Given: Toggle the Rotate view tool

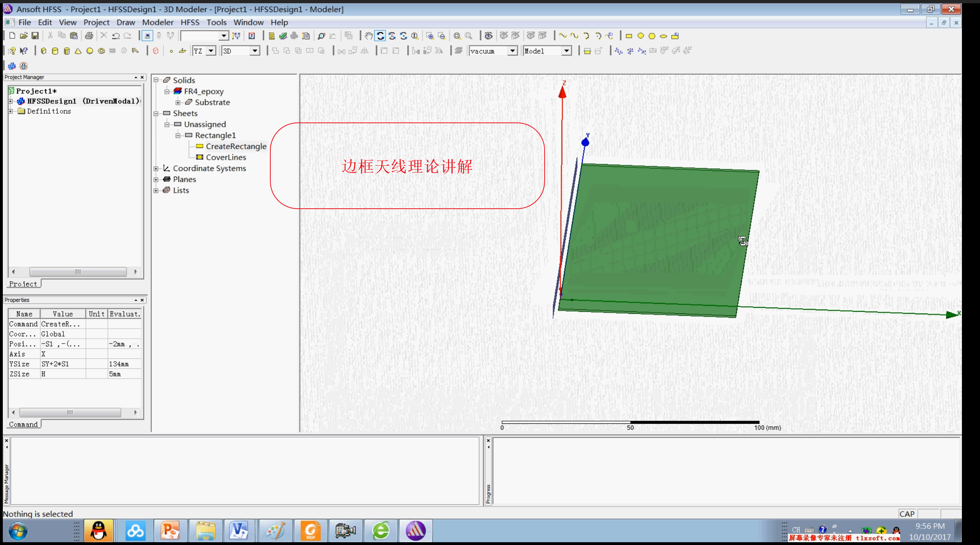Looking at the screenshot, I should click(x=380, y=36).
